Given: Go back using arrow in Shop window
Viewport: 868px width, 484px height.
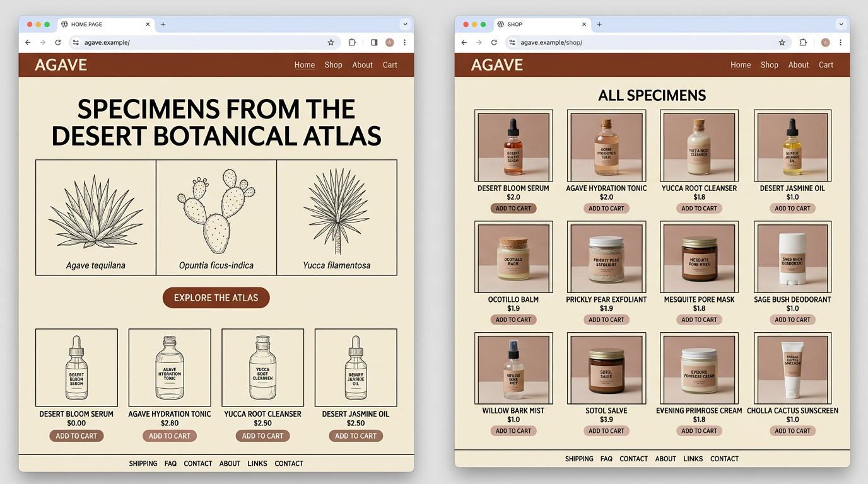Looking at the screenshot, I should (x=464, y=43).
